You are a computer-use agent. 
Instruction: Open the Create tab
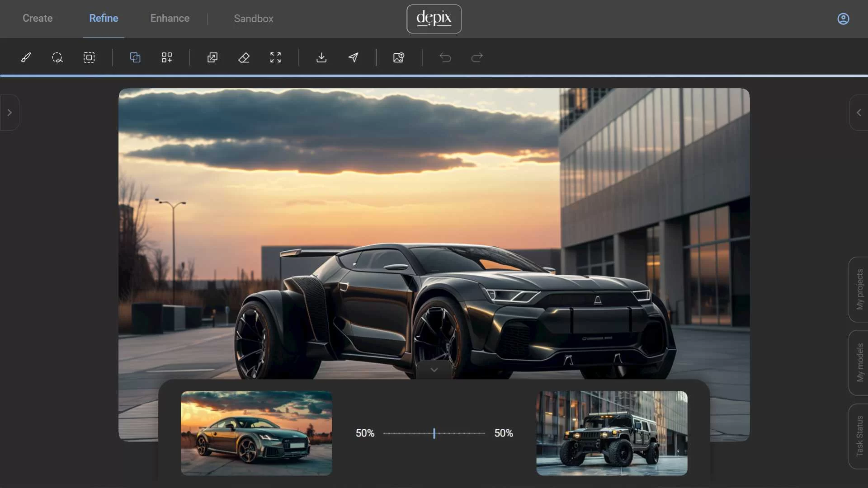(38, 19)
